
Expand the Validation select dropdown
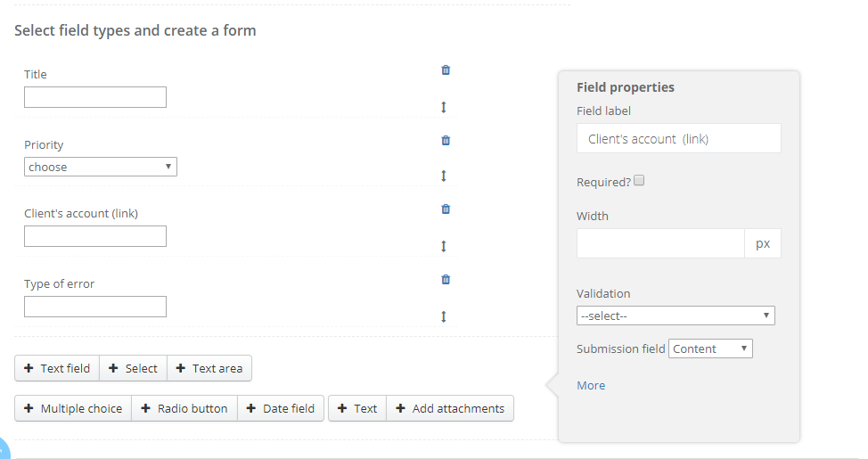coord(676,316)
